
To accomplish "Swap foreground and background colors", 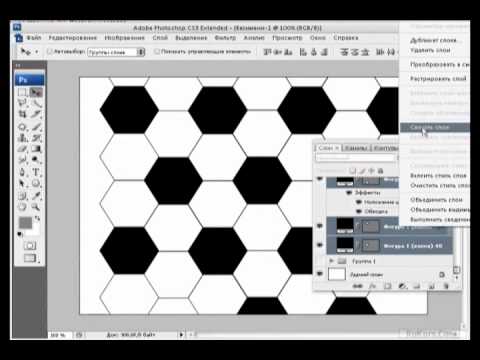I will point(38,218).
